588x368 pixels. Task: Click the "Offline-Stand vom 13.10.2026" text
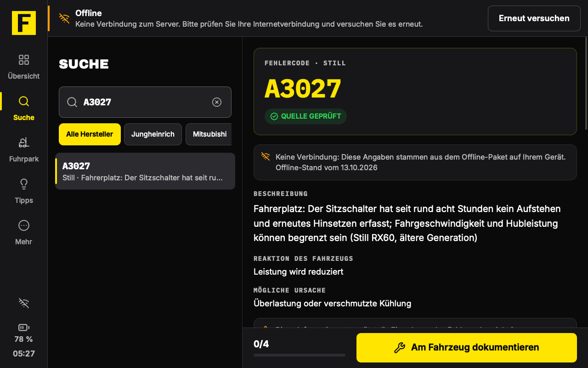(327, 167)
